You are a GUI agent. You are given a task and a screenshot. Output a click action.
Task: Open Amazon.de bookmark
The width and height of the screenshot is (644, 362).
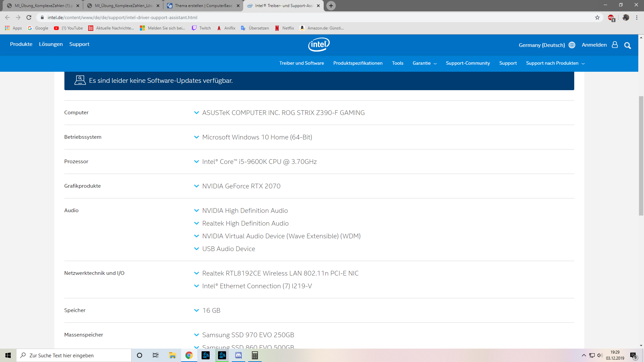pyautogui.click(x=322, y=28)
